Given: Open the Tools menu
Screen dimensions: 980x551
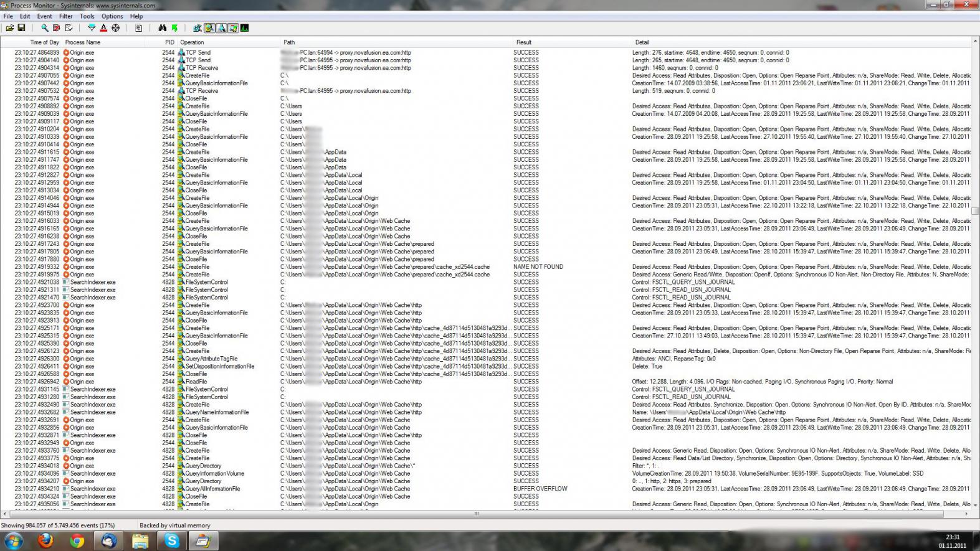Looking at the screenshot, I should (x=87, y=16).
